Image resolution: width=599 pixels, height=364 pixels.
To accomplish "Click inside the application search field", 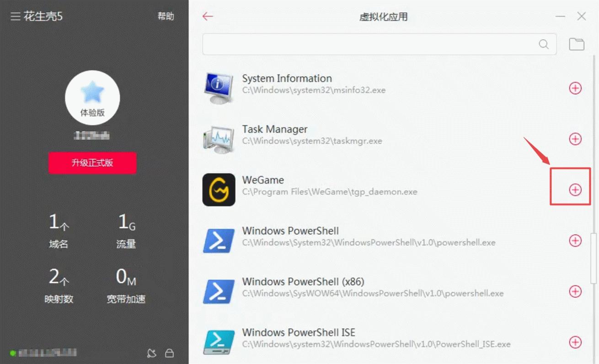I will point(370,44).
